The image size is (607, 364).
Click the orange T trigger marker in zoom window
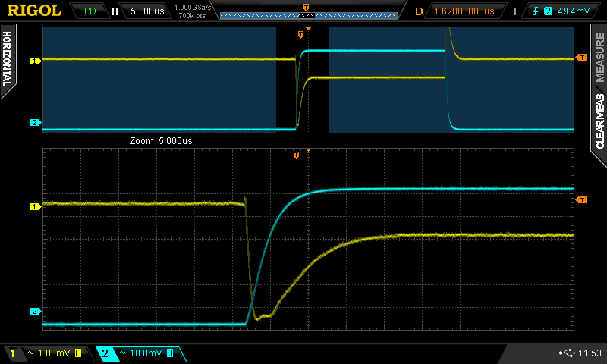coord(296,155)
